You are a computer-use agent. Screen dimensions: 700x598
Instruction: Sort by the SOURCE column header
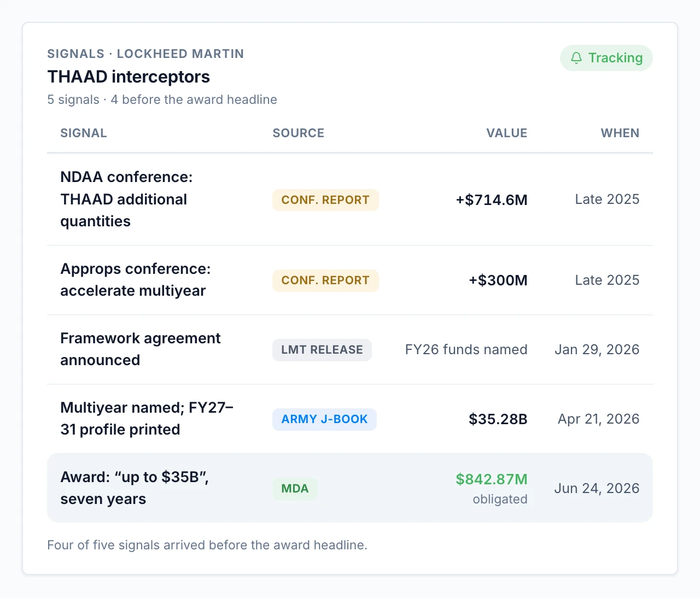(299, 133)
